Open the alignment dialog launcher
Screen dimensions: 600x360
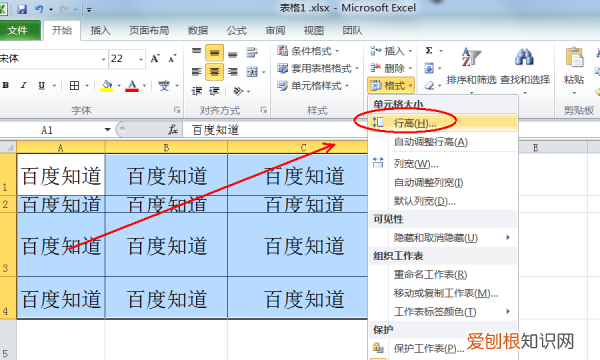[263, 110]
